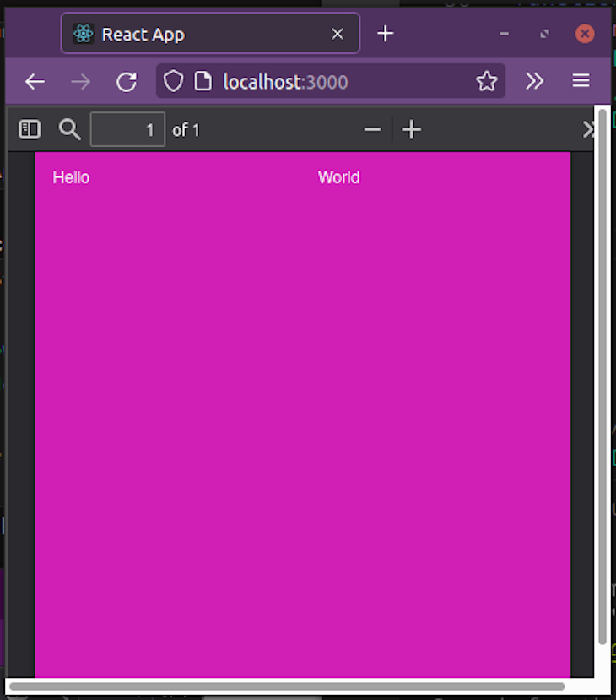
Task: Close the browser window
Action: coord(585,34)
